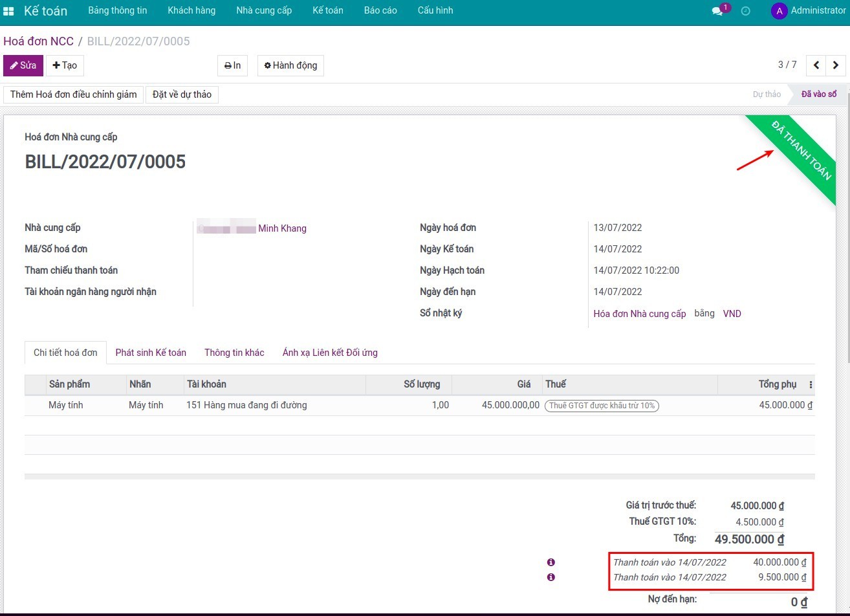Viewport: 850px width, 616px height.
Task: Click the Thuế column header
Action: click(630, 384)
